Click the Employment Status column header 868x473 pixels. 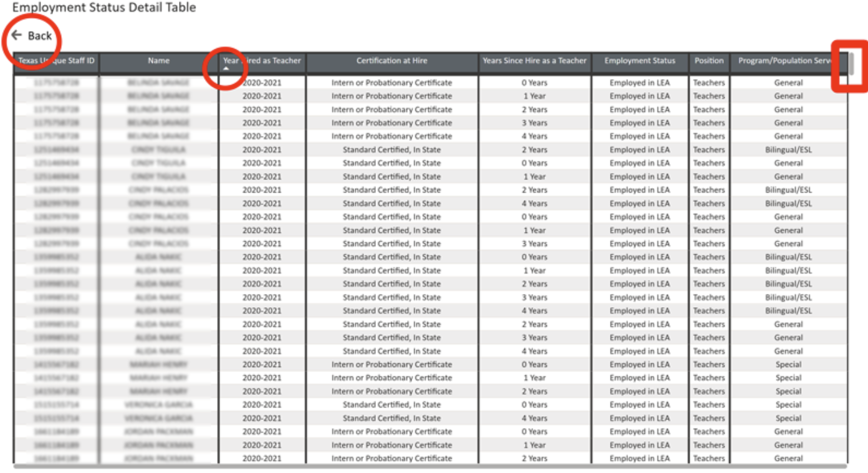[x=640, y=61]
